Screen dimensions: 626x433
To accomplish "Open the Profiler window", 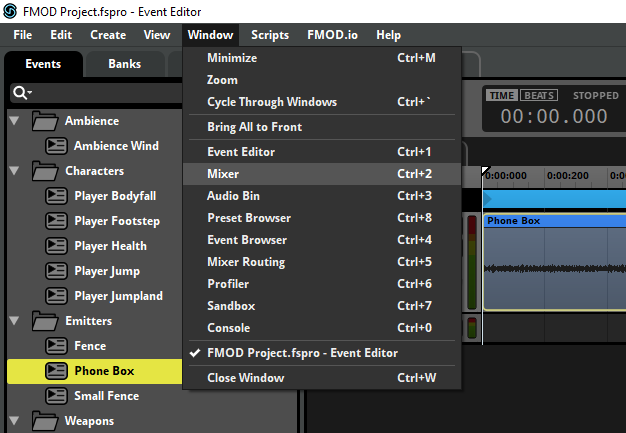I will pyautogui.click(x=322, y=284).
